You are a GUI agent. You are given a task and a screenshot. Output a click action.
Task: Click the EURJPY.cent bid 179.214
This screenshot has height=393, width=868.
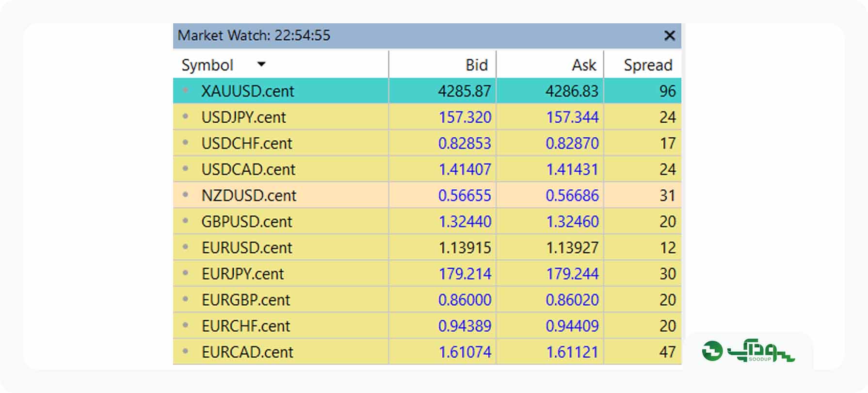click(x=465, y=274)
